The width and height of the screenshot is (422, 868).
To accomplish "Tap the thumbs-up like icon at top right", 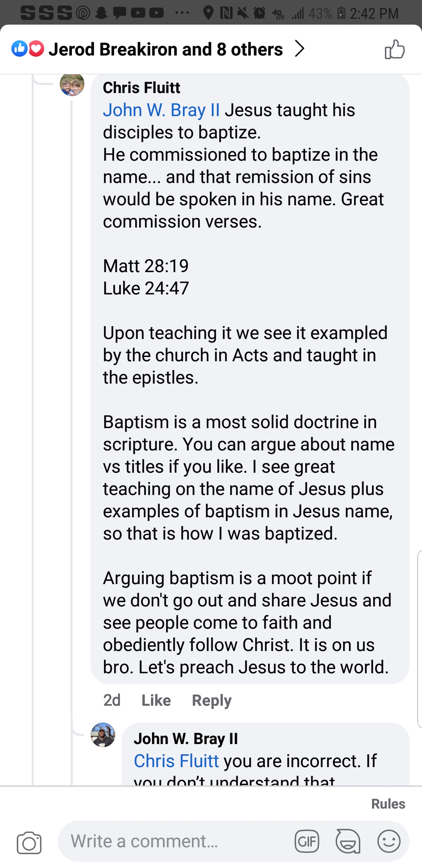I will point(395,49).
